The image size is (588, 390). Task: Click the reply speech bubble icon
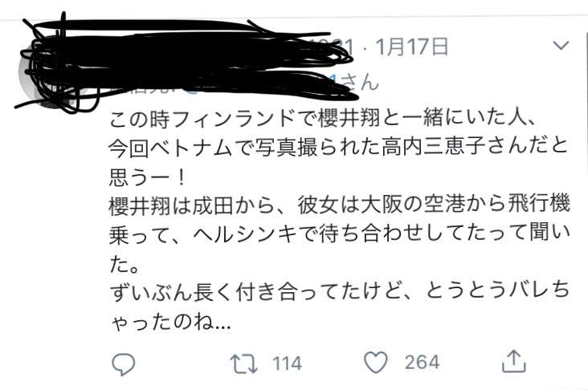124,364
